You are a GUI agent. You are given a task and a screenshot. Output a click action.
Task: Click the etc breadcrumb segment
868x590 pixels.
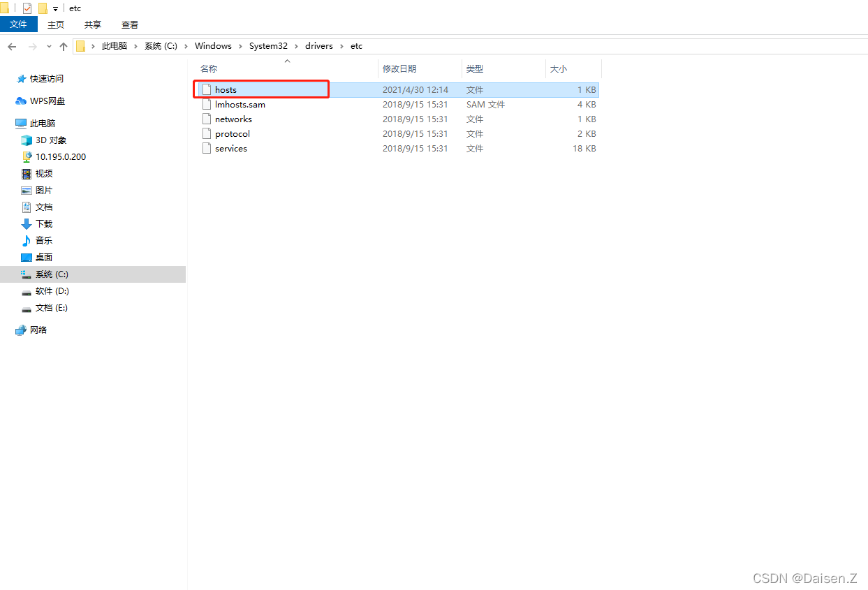356,46
